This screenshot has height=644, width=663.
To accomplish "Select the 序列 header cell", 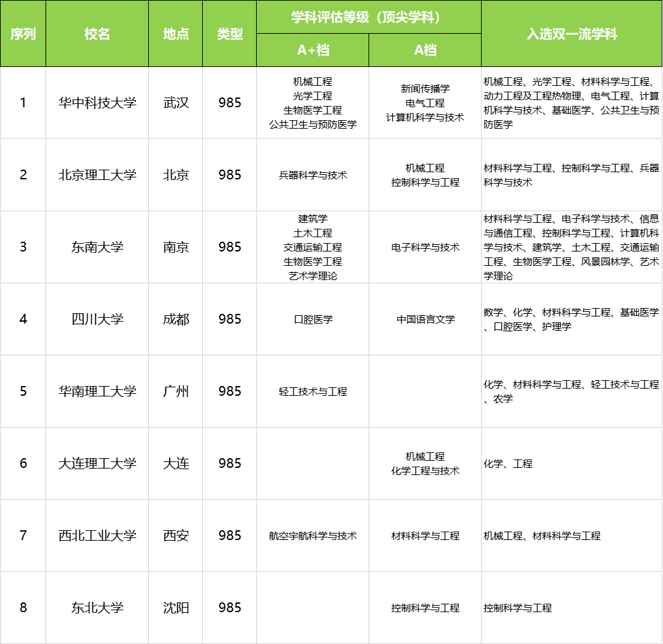I will coord(23,33).
